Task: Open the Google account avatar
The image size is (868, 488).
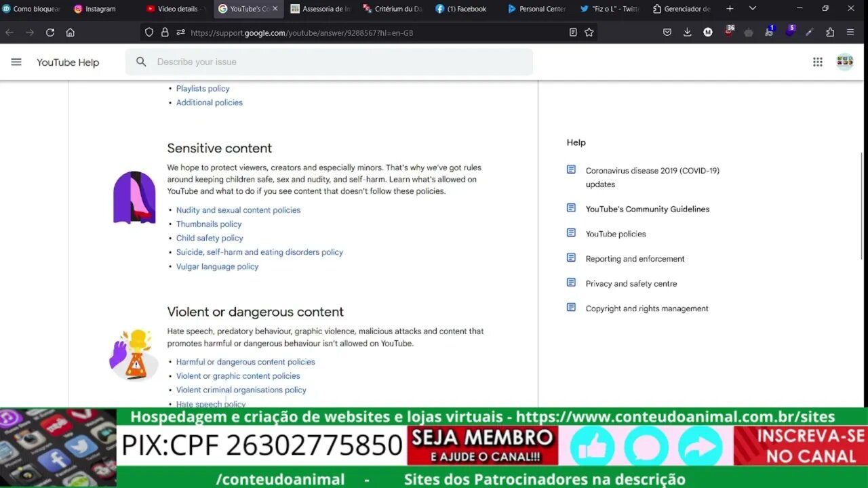Action: click(845, 62)
